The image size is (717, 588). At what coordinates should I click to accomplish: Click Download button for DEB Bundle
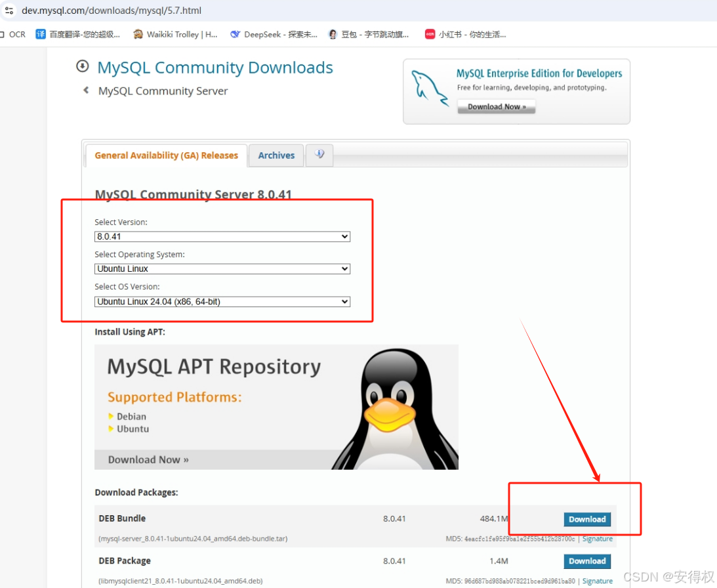point(587,519)
